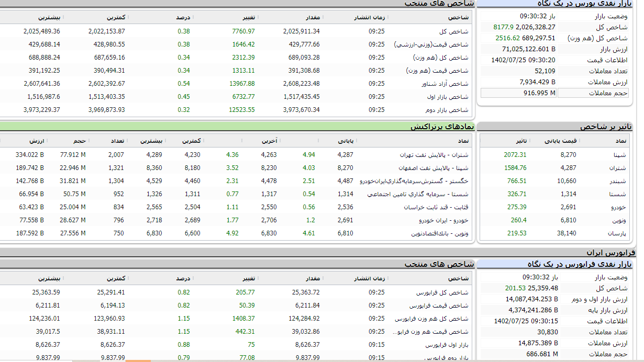The image size is (644, 362).
Task: Click the horizontal scrollbar at page bottom
Action: (x=138, y=360)
